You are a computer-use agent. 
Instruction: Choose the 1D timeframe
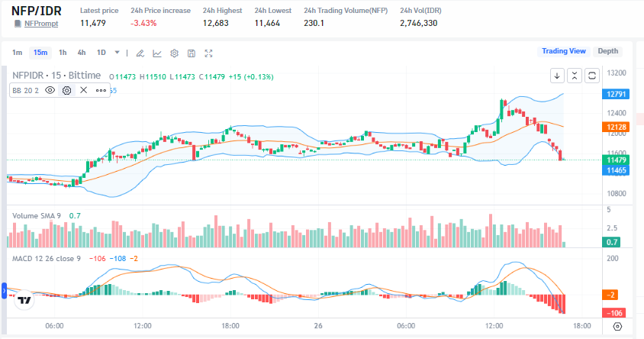(x=101, y=53)
